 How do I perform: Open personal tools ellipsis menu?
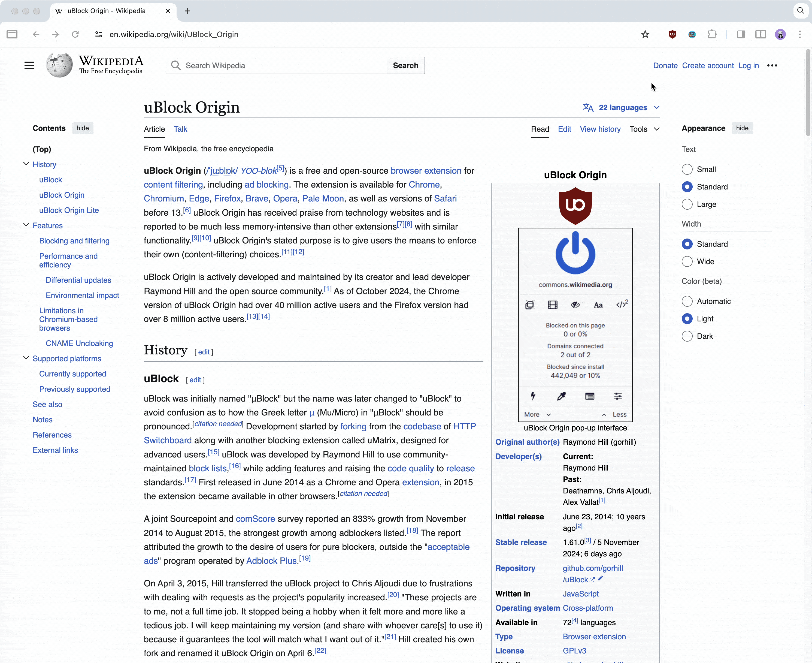772,66
